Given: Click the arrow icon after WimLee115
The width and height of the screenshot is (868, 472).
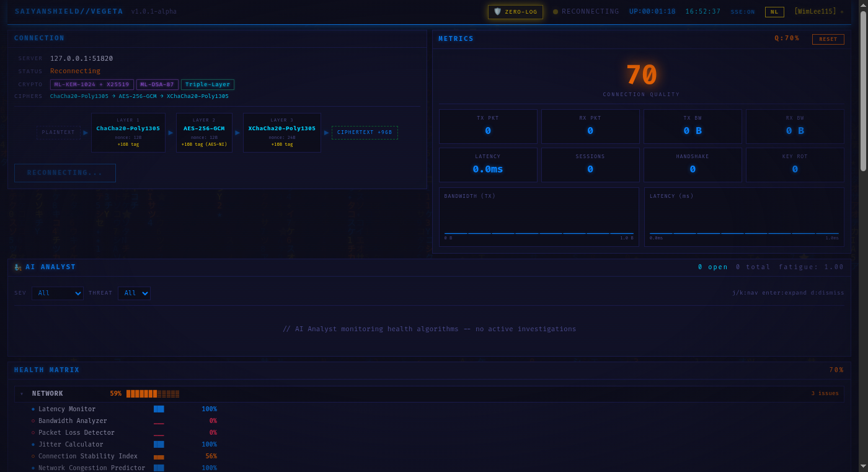Looking at the screenshot, I should coord(842,11).
